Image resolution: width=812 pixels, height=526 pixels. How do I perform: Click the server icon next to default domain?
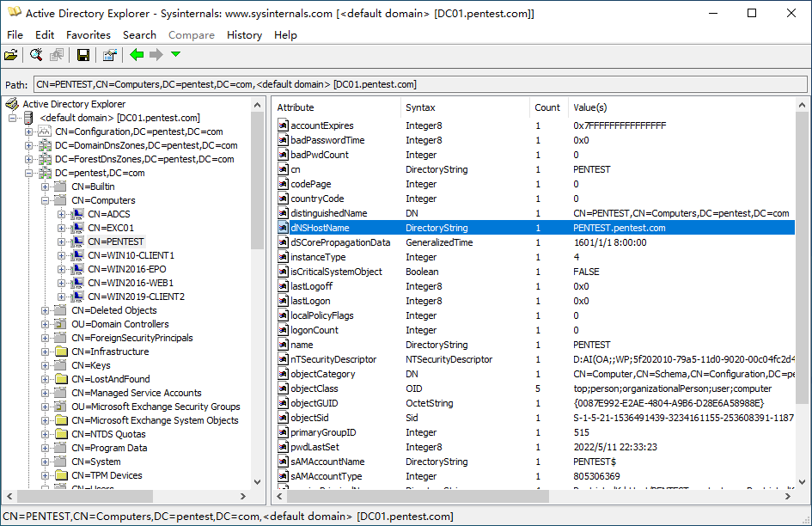pos(28,118)
